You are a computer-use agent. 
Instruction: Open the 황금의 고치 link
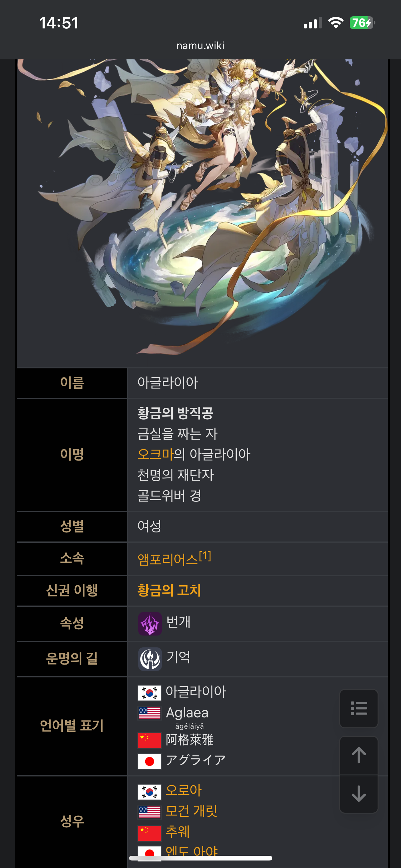[x=169, y=590]
